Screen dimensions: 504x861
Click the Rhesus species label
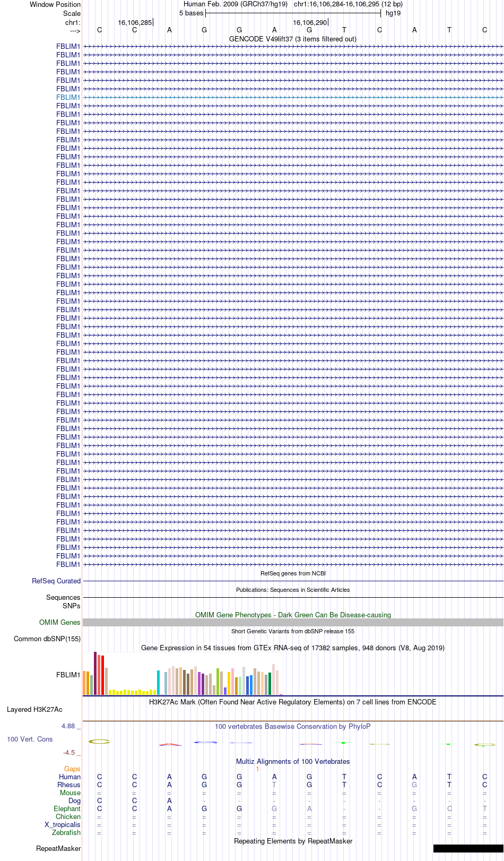point(69,785)
